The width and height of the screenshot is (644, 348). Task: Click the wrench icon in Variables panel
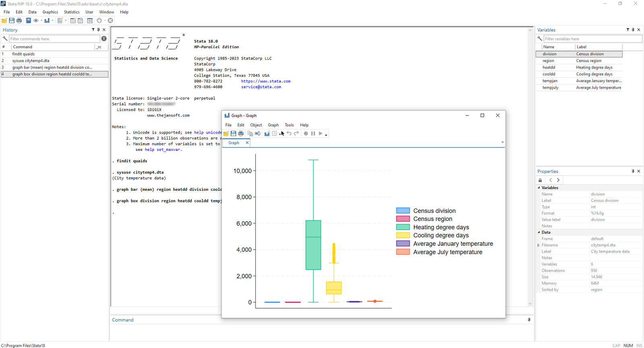(540, 39)
